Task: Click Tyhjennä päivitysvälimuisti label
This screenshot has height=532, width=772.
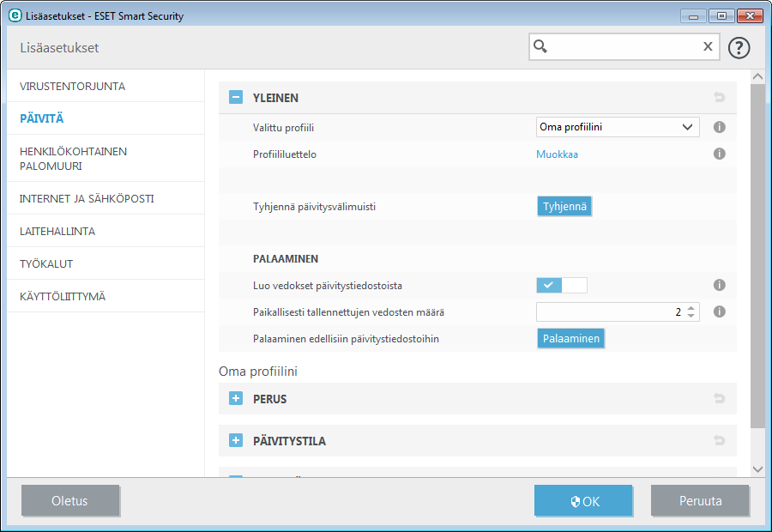Action: [x=314, y=207]
